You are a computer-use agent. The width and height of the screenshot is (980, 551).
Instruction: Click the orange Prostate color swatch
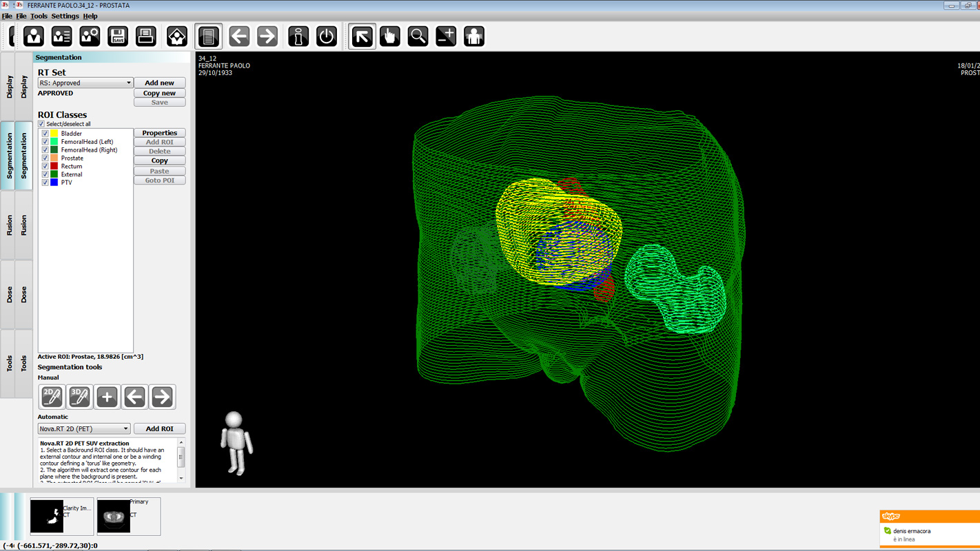click(x=54, y=158)
